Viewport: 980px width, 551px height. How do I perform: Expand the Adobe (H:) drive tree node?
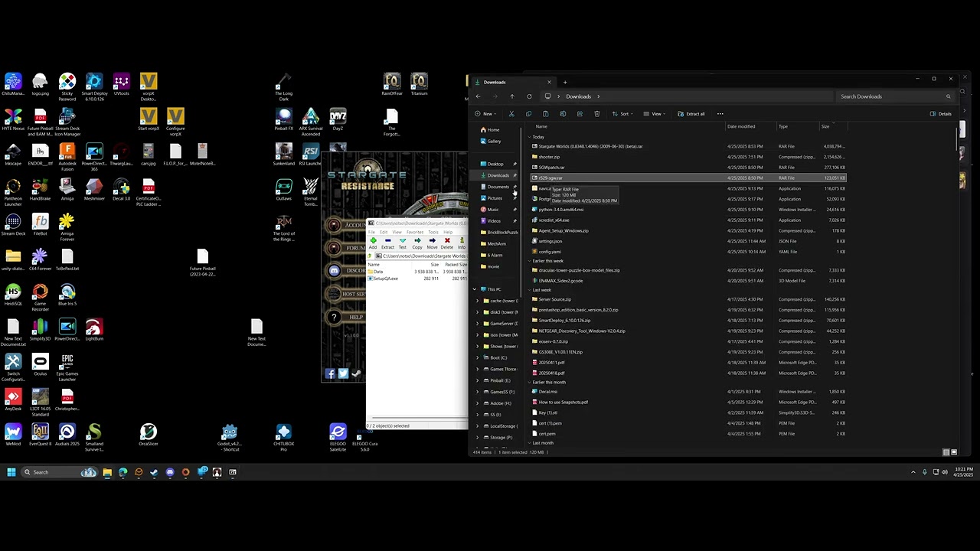click(x=478, y=403)
